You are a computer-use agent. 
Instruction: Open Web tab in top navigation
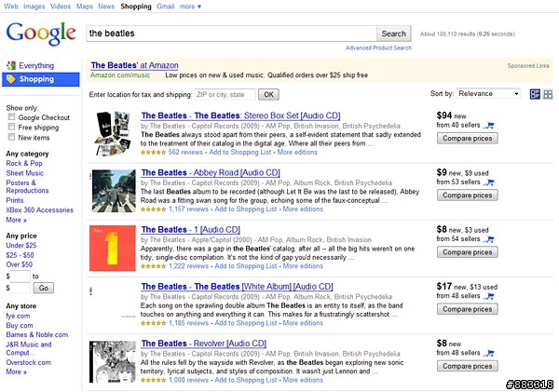click(11, 7)
